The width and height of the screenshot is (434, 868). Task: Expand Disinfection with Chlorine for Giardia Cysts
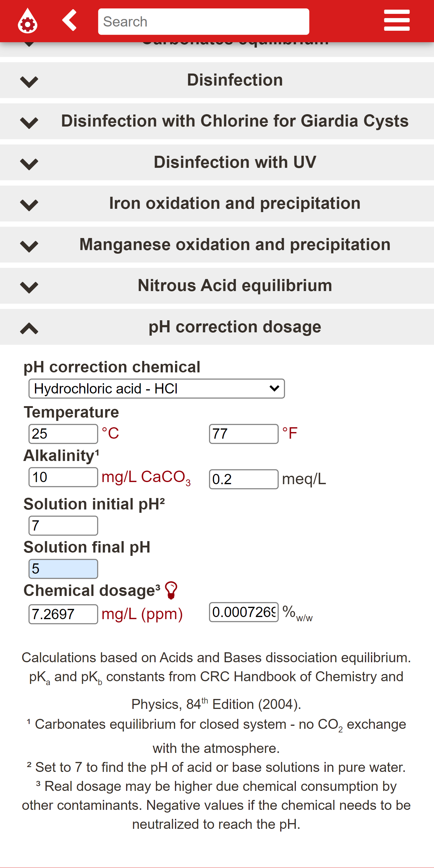pyautogui.click(x=217, y=121)
